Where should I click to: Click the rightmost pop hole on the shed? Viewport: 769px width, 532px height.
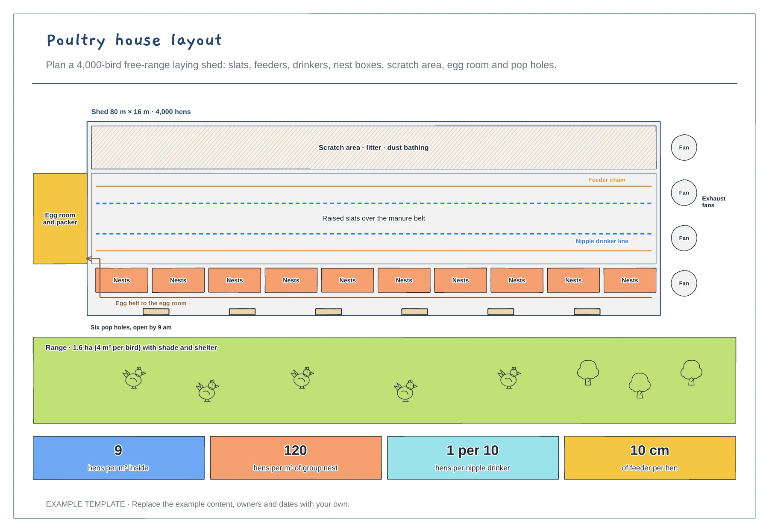[x=587, y=312]
